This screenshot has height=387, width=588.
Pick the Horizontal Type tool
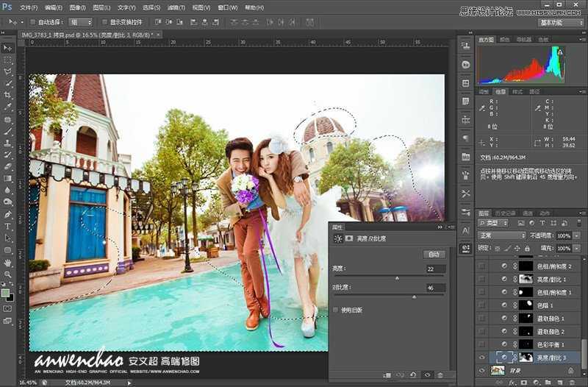(x=8, y=226)
